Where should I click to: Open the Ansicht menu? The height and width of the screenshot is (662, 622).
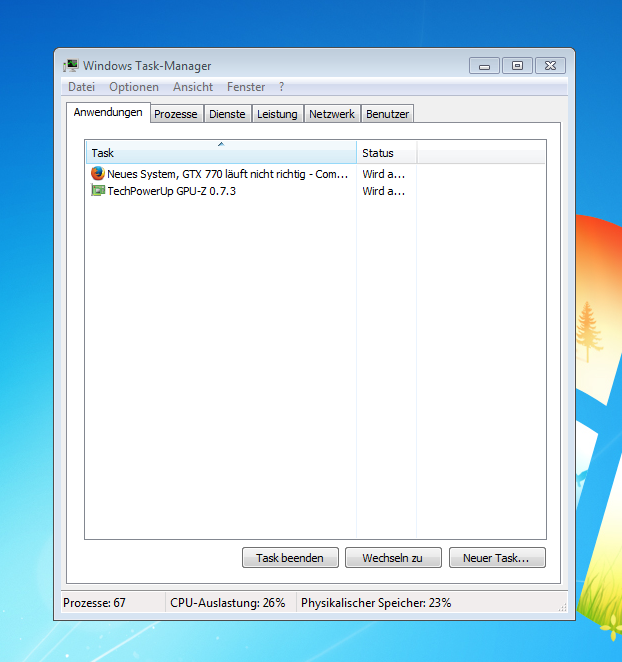pyautogui.click(x=193, y=87)
